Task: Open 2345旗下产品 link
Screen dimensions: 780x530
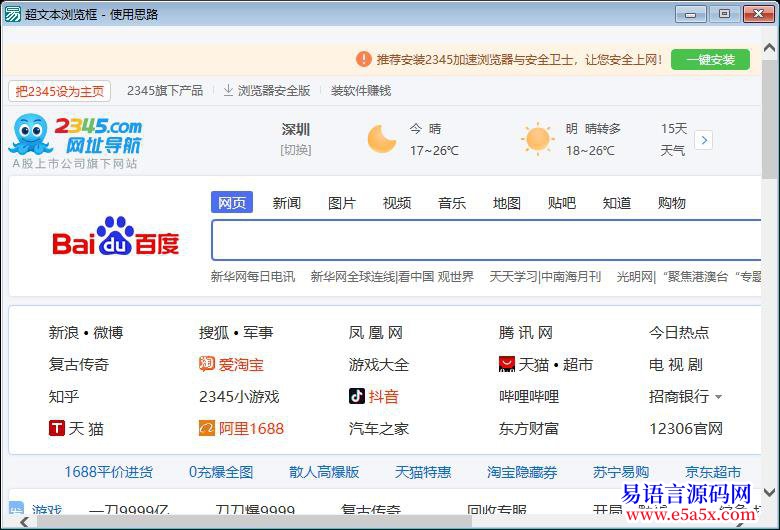Action: pyautogui.click(x=165, y=91)
